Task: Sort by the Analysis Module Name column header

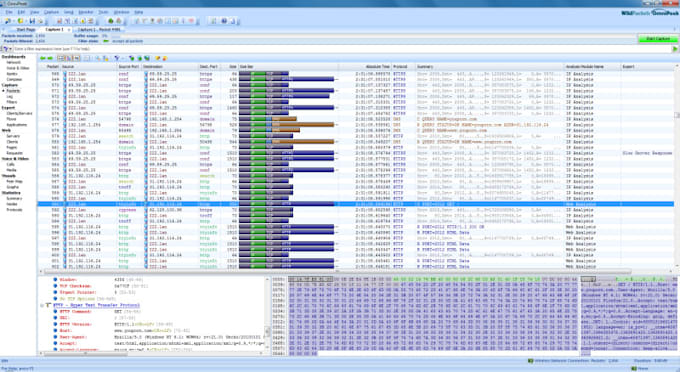Action: click(x=592, y=66)
